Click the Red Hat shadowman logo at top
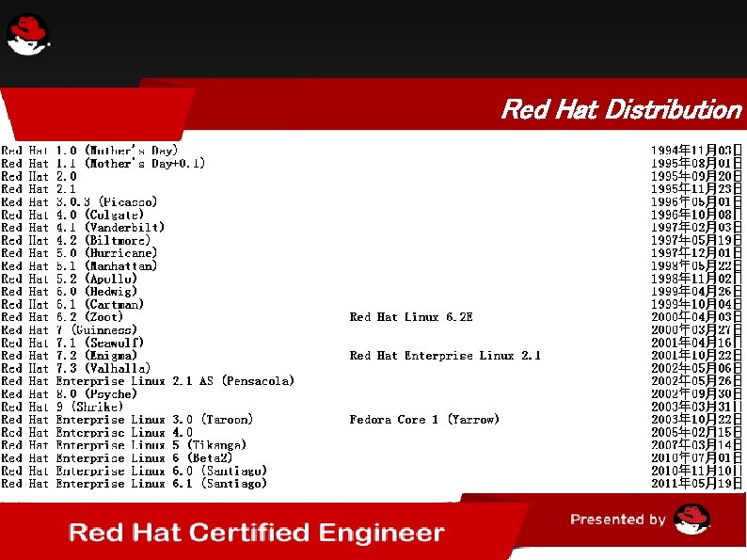This screenshot has height=560, width=747. point(28,35)
